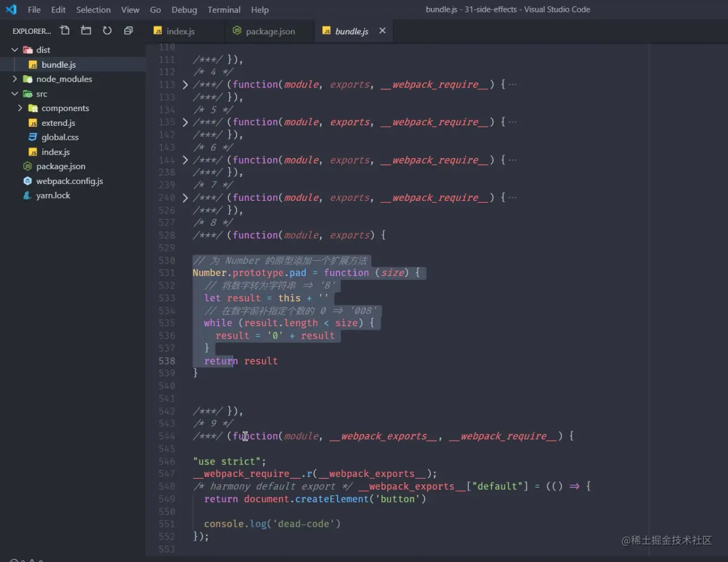Open the Edit menu
The width and height of the screenshot is (728, 562).
[x=58, y=10]
